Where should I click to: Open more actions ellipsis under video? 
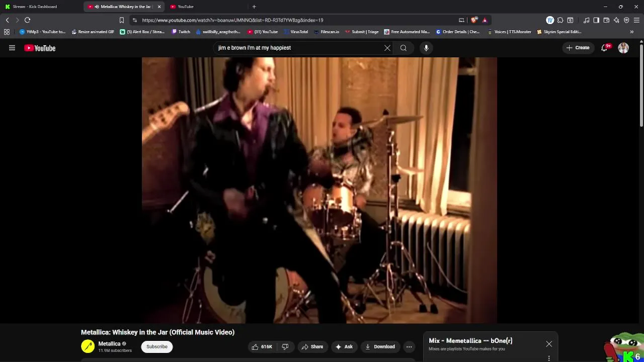click(x=409, y=346)
